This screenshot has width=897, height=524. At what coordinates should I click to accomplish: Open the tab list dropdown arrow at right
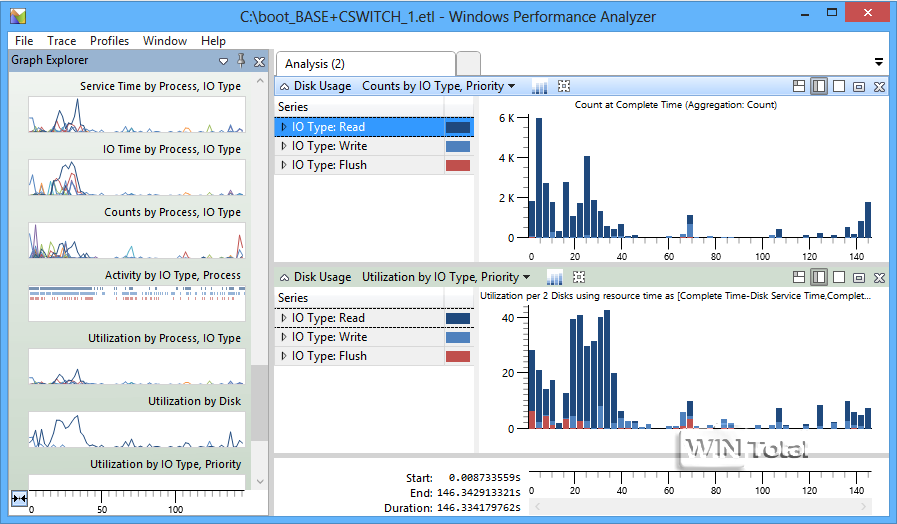pyautogui.click(x=879, y=62)
